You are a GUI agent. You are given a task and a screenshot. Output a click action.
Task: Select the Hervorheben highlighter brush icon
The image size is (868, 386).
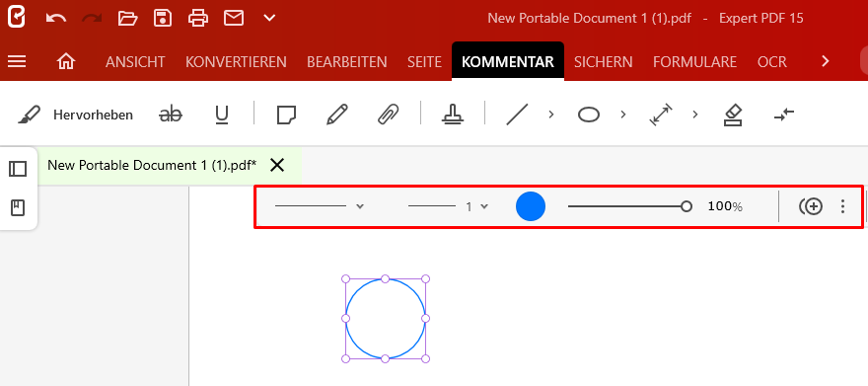[x=29, y=116]
